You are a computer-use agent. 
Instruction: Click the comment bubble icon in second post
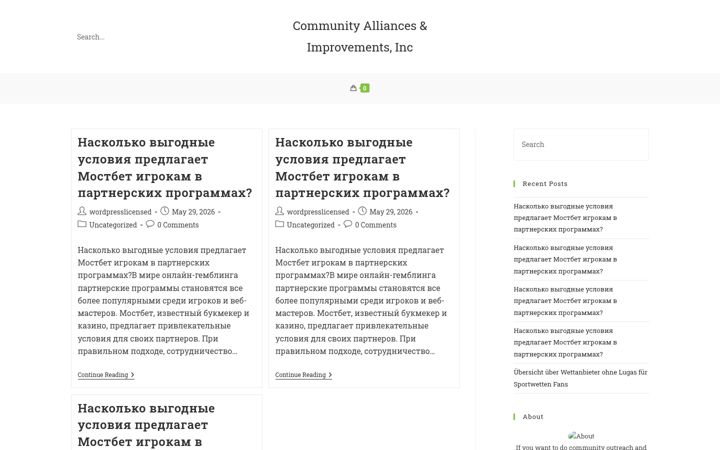point(348,224)
